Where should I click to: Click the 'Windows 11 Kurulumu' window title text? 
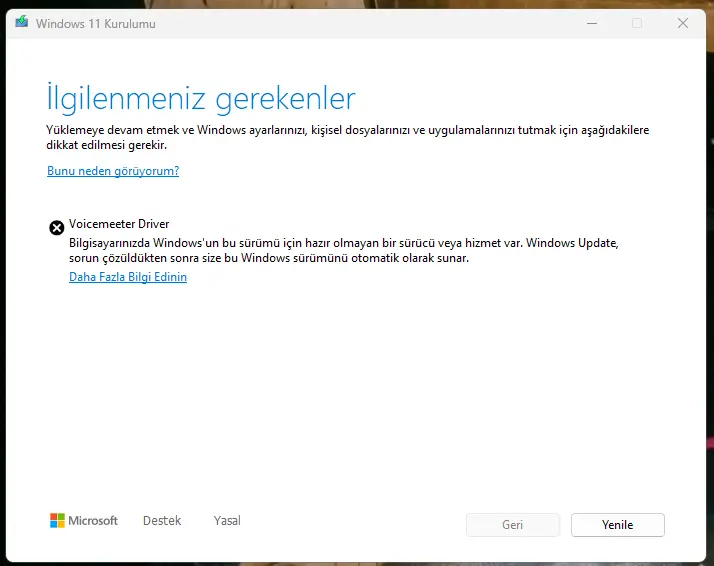(96, 24)
